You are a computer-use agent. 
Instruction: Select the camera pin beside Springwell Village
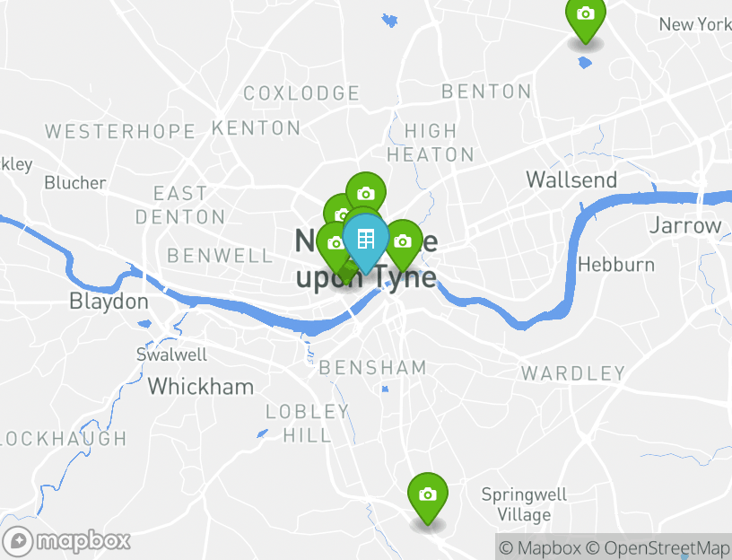pyautogui.click(x=428, y=498)
